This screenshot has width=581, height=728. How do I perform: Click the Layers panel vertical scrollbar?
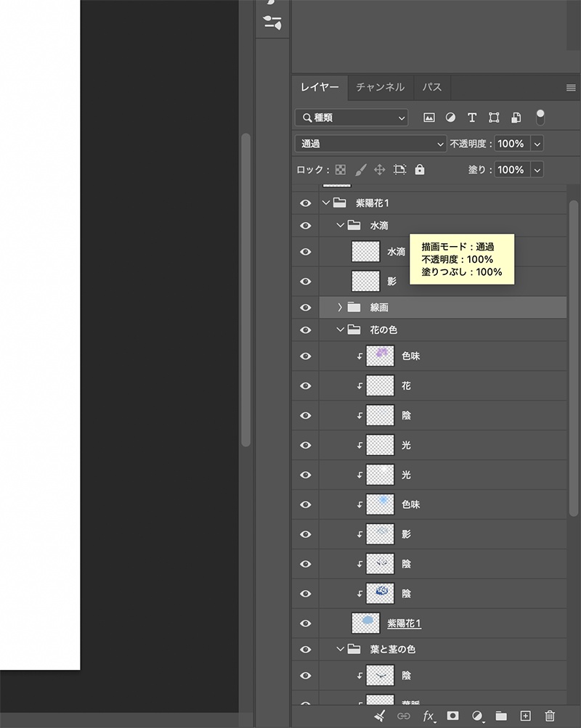pos(574,358)
